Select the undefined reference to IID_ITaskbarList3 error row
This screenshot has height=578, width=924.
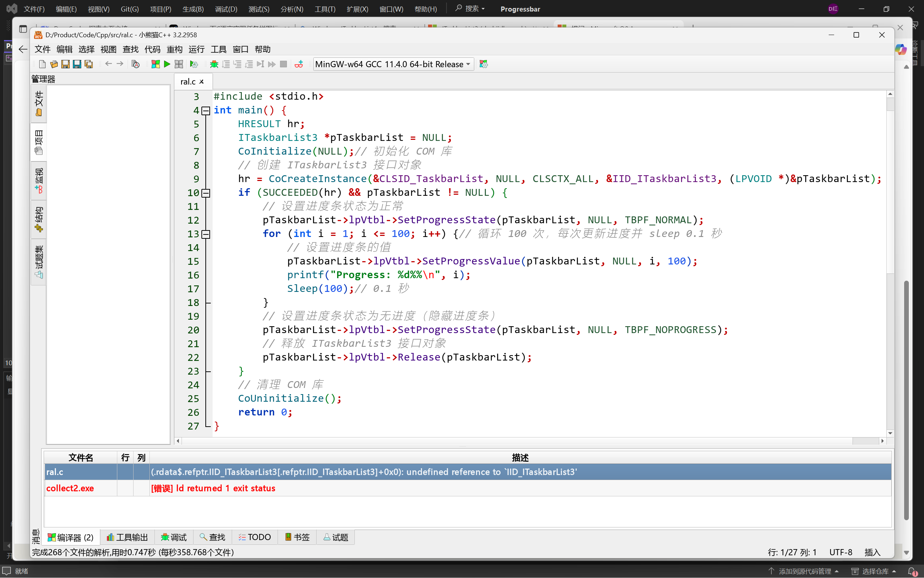[x=468, y=472]
